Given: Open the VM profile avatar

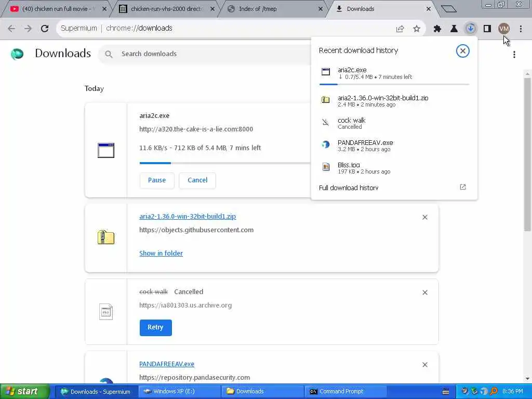Looking at the screenshot, I should click(504, 29).
